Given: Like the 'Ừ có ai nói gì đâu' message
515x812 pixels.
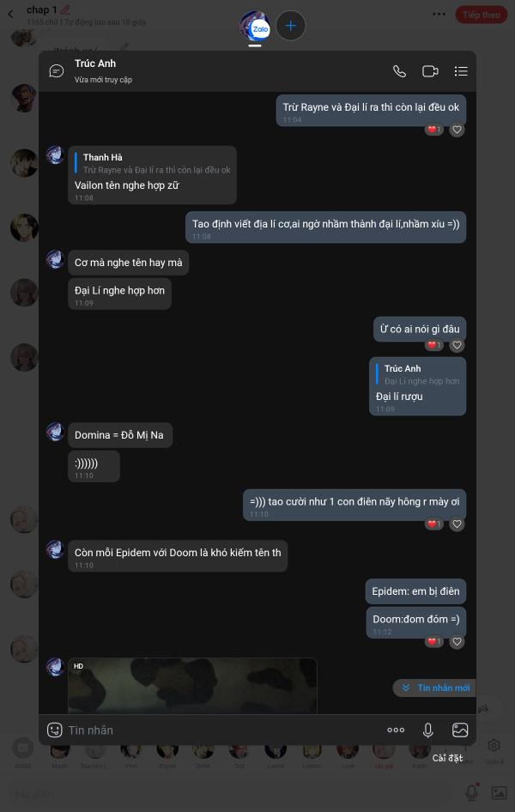Looking at the screenshot, I should (x=457, y=345).
